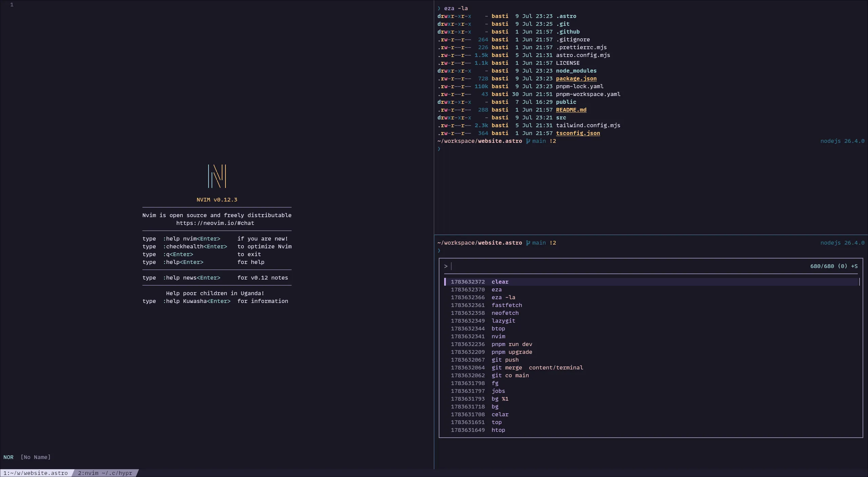Image resolution: width=868 pixels, height=477 pixels.
Task: Click the node_modules directory name
Action: point(576,71)
